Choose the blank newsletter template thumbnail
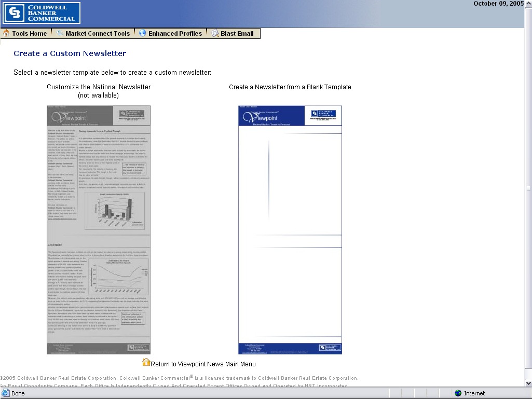This screenshot has width=532, height=399. point(290,230)
